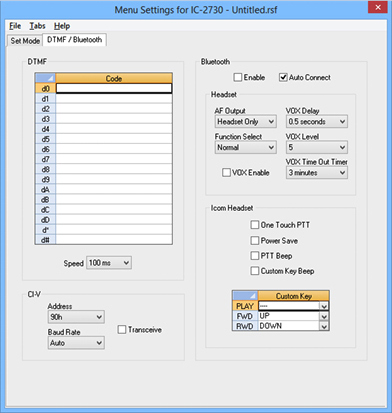Select the RWD row header
392x413 pixels.
245,326
